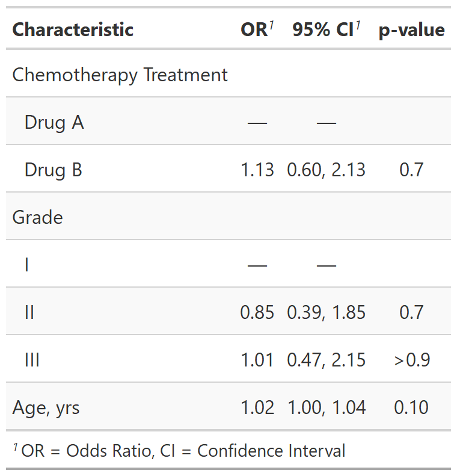This screenshot has height=476, width=457.
Task: Click the p-value cell showing 0.10
Action: [412, 408]
